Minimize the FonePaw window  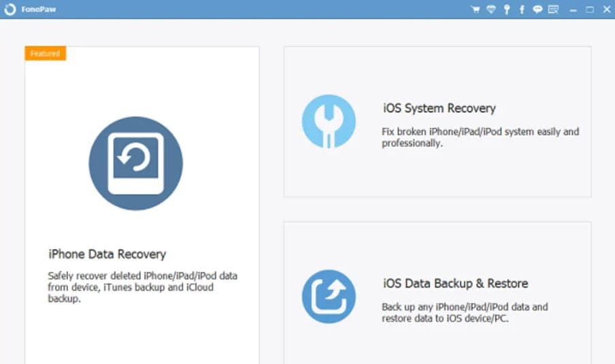[573, 10]
